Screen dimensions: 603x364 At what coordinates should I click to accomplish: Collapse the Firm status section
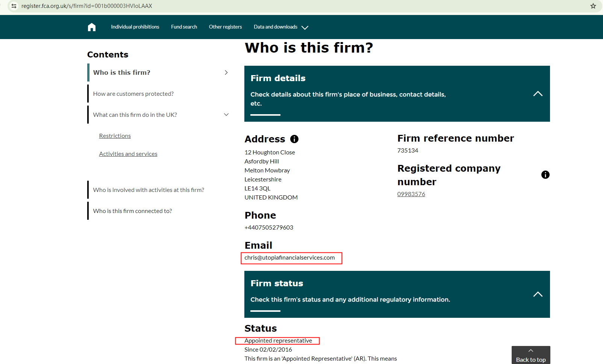pos(538,294)
